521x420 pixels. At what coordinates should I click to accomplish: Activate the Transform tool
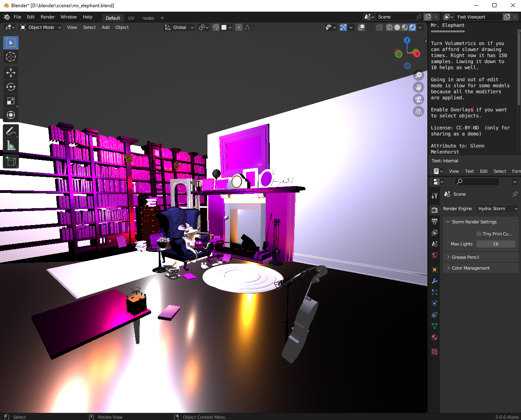pyautogui.click(x=11, y=115)
